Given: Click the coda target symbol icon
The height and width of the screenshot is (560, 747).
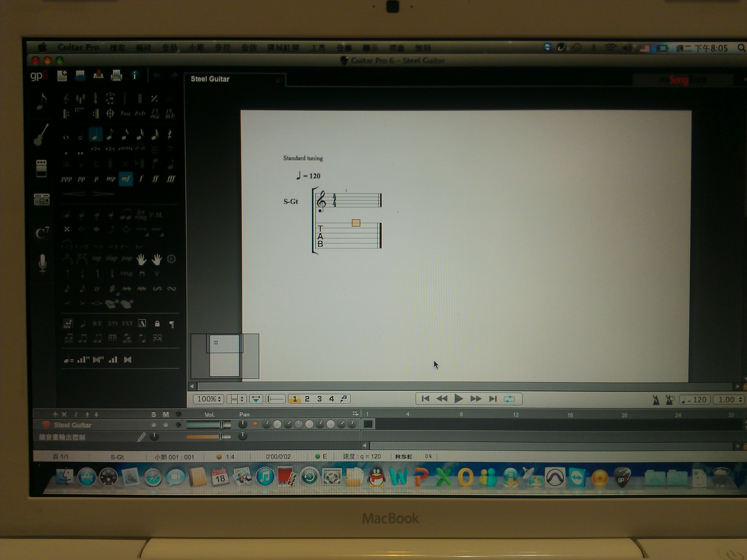Looking at the screenshot, I should click(110, 113).
